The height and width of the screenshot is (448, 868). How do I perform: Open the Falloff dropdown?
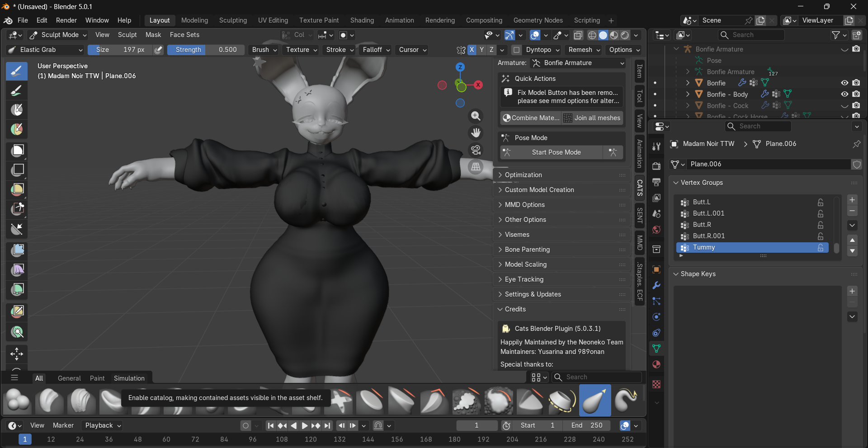pos(376,50)
